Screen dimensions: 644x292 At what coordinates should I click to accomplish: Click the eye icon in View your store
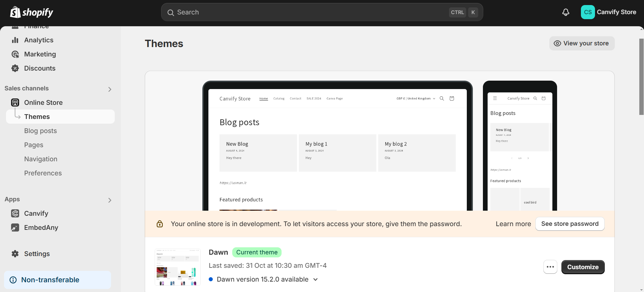[x=557, y=43]
